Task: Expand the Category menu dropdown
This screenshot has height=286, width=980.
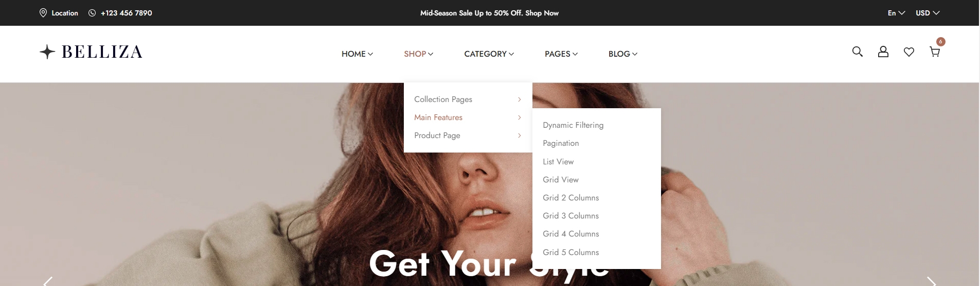Action: (x=489, y=54)
